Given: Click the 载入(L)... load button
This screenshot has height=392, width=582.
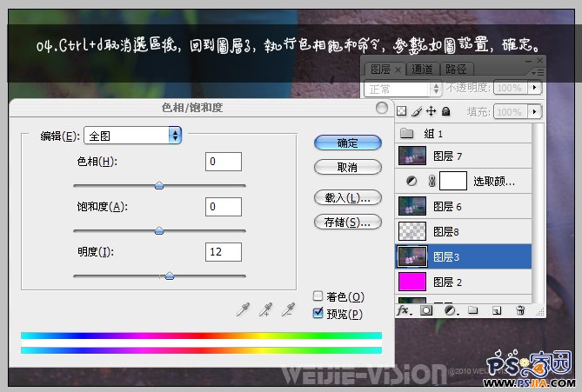Looking at the screenshot, I should click(347, 197).
